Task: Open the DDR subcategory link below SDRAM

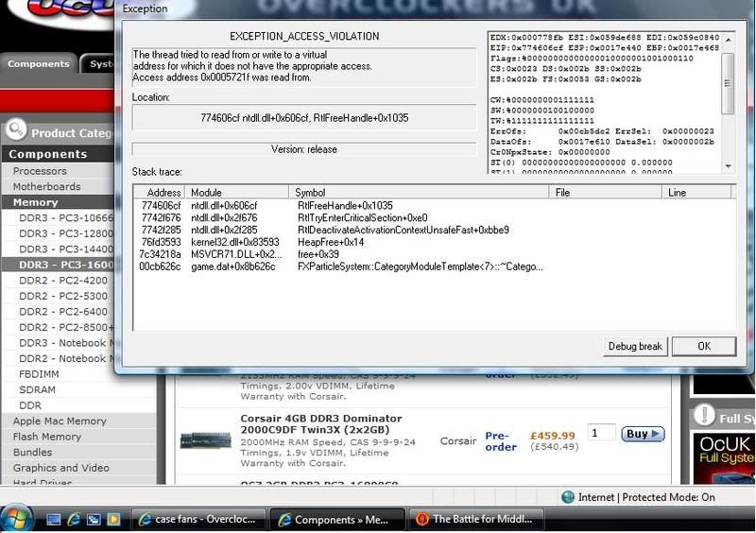Action: (x=30, y=405)
